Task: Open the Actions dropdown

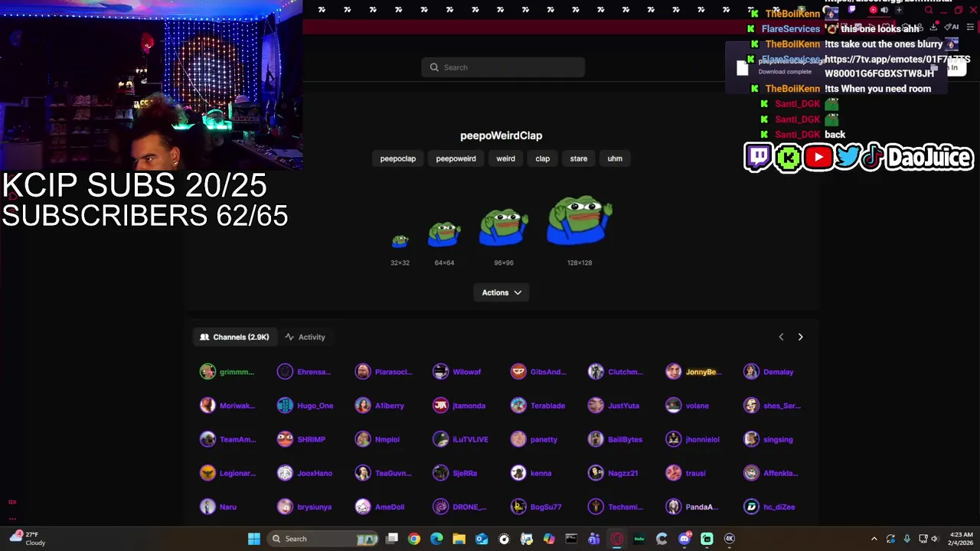Action: (x=501, y=292)
